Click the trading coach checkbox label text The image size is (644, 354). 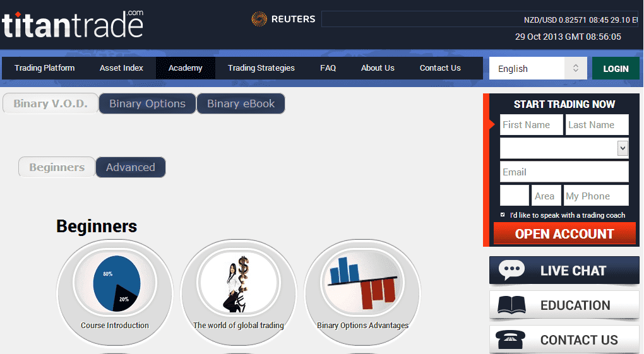[567, 215]
